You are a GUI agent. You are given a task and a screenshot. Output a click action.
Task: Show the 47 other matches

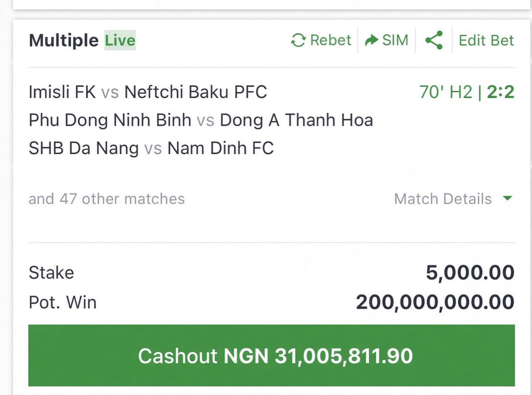107,199
